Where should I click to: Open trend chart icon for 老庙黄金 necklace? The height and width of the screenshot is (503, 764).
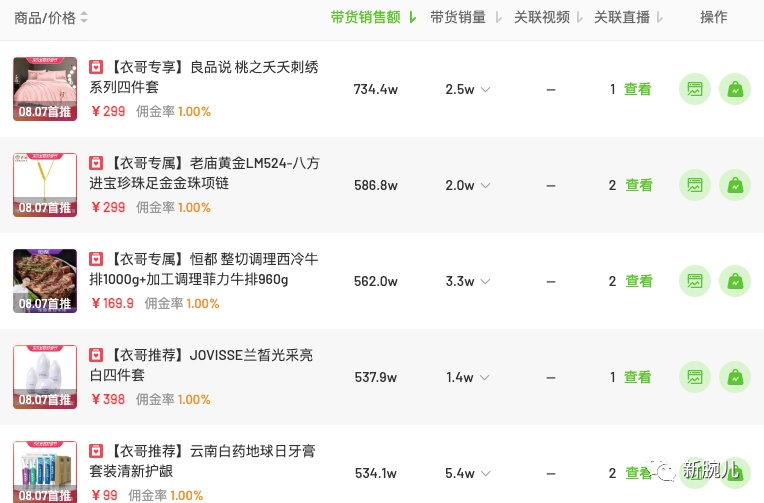click(x=695, y=185)
